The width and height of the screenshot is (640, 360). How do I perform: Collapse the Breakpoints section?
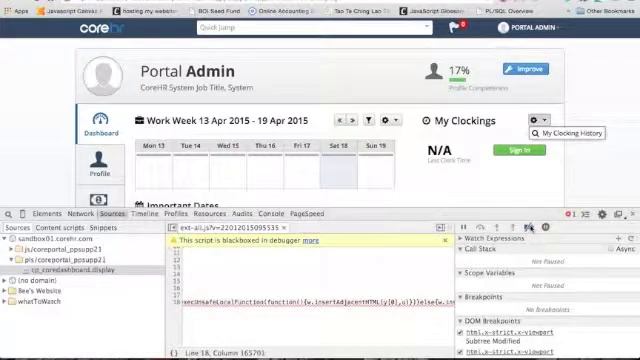point(460,297)
